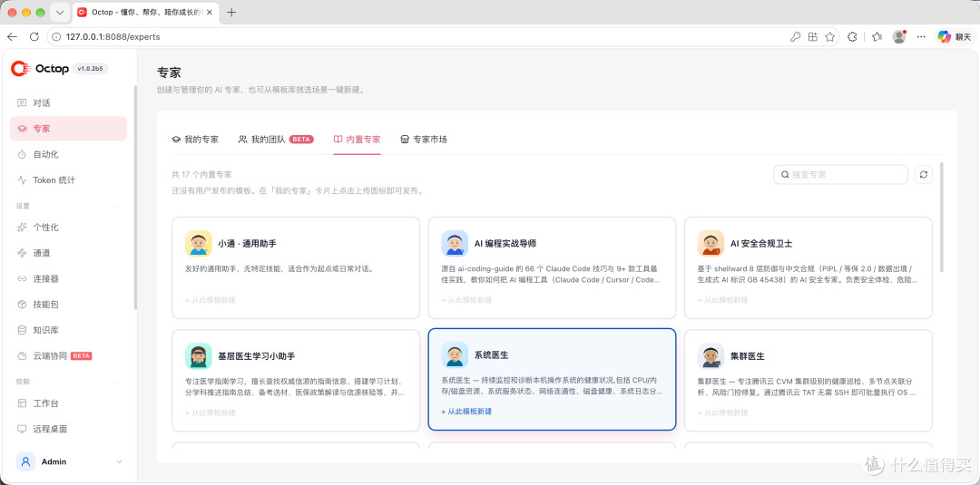
Task: Create from template on 小通·通用助手 card
Action: click(x=210, y=300)
